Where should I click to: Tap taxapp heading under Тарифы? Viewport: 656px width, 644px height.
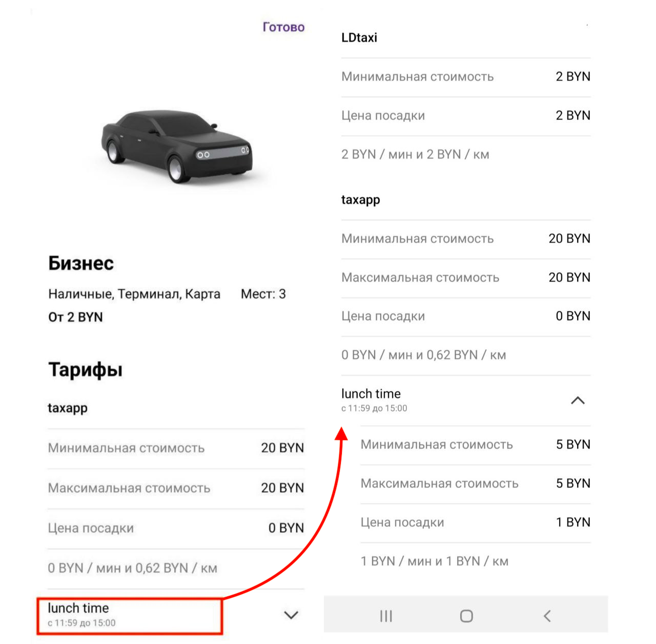[x=68, y=408]
